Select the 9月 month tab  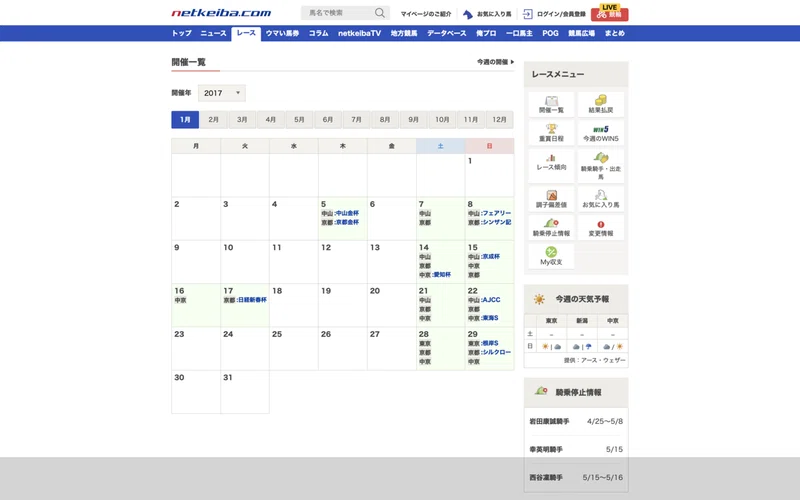pos(413,119)
